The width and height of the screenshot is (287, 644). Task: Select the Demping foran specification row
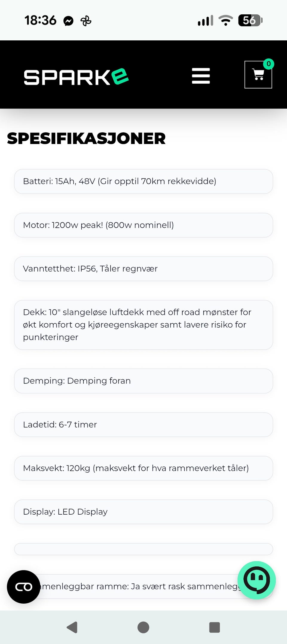point(143,381)
